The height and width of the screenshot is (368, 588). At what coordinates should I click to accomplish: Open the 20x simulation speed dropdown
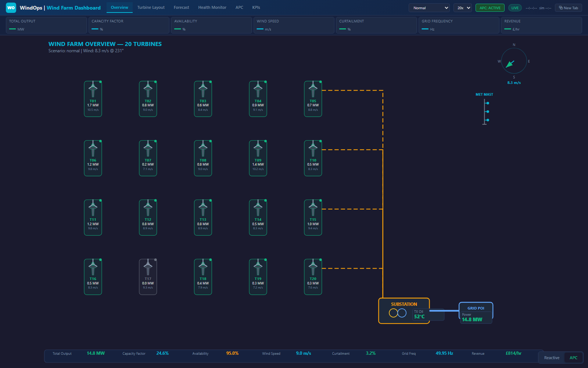[x=462, y=7]
